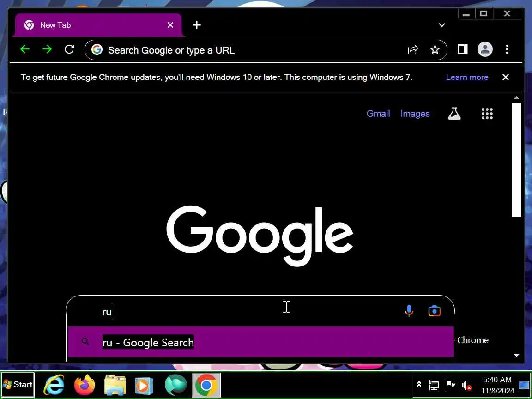Open Gmail link

point(378,113)
